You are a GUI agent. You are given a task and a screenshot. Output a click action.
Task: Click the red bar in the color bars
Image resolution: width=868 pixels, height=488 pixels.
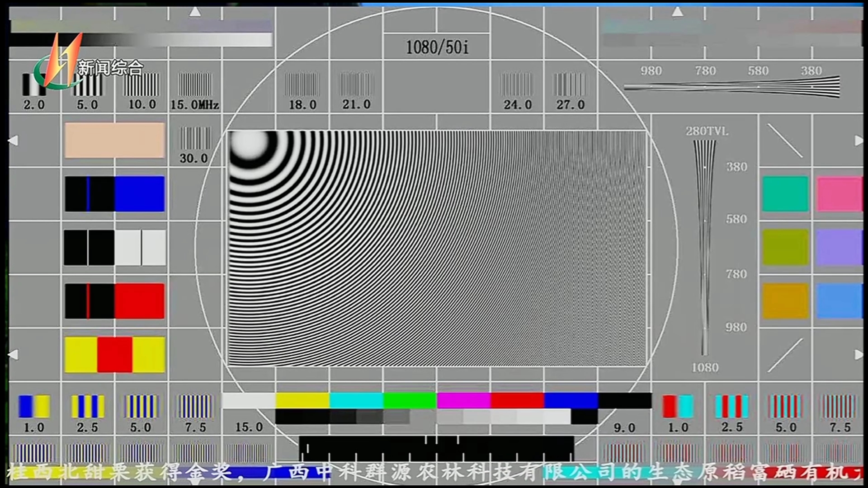tap(518, 400)
